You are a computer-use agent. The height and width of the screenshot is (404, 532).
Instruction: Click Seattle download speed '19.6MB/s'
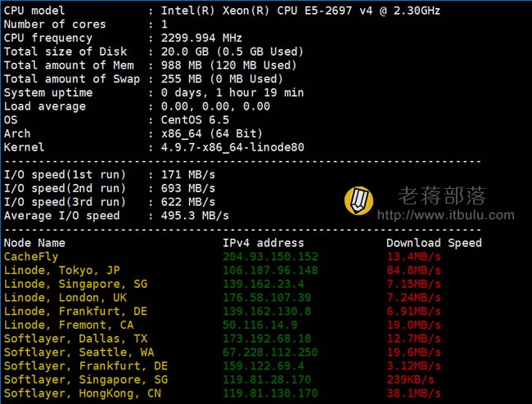pos(413,352)
